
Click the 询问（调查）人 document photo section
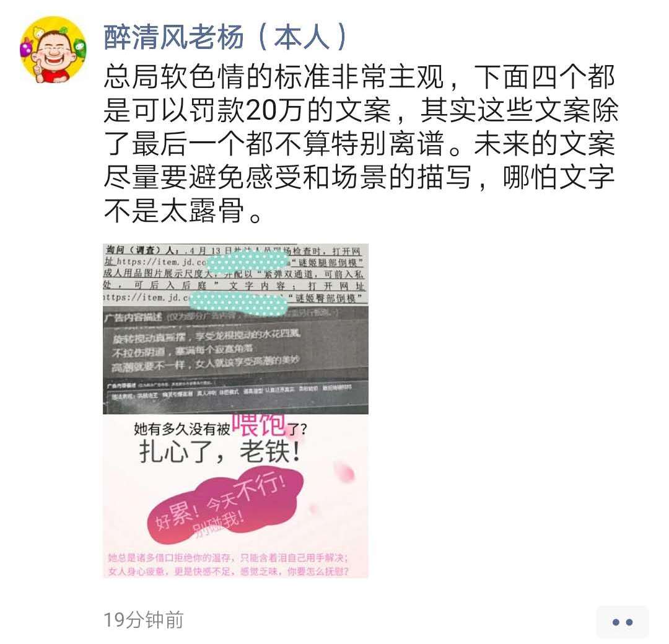click(x=235, y=274)
